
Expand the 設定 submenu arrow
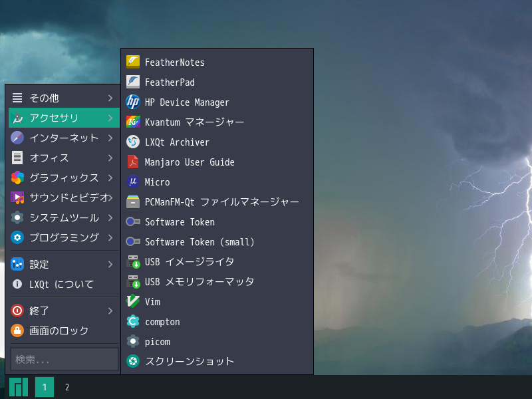[110, 264]
